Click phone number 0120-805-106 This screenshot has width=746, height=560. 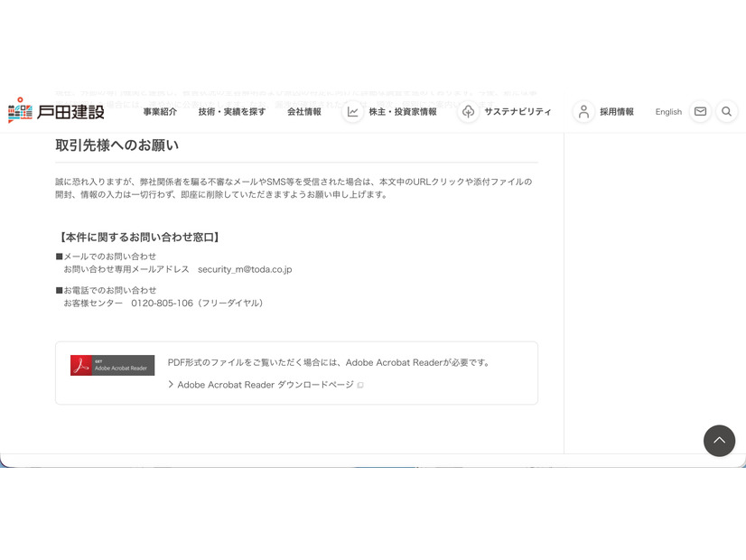click(x=163, y=303)
